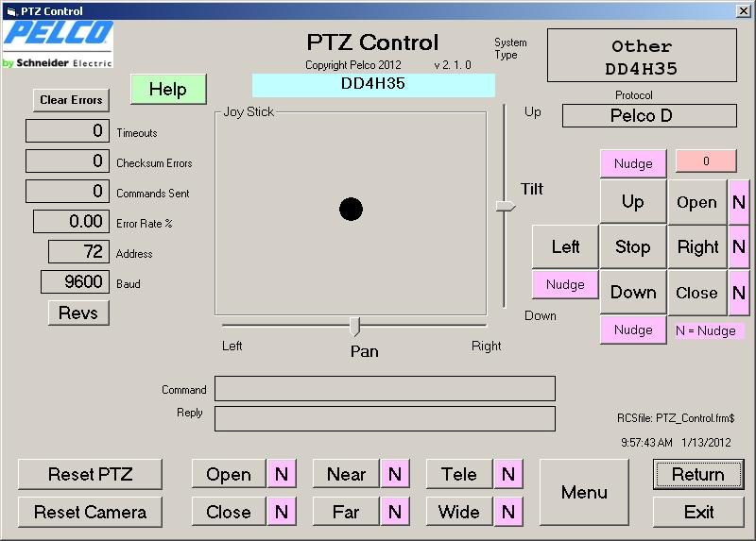Click the pink nudge value box showing 0
This screenshot has height=541, width=756.
706,161
